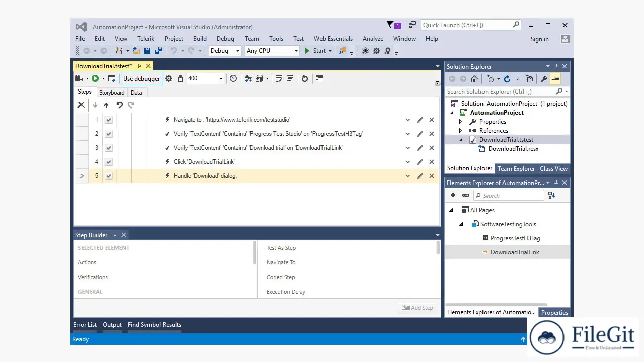This screenshot has width=644, height=362.
Task: Click Collapse All icon in Solution Explorer
Action: click(x=518, y=79)
